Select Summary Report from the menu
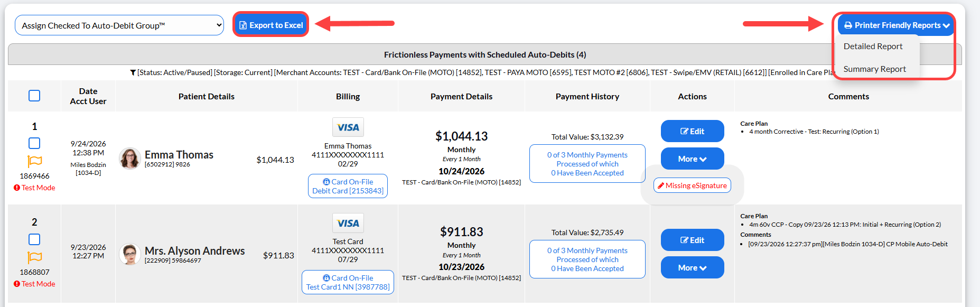The height and width of the screenshot is (307, 980). click(x=874, y=69)
